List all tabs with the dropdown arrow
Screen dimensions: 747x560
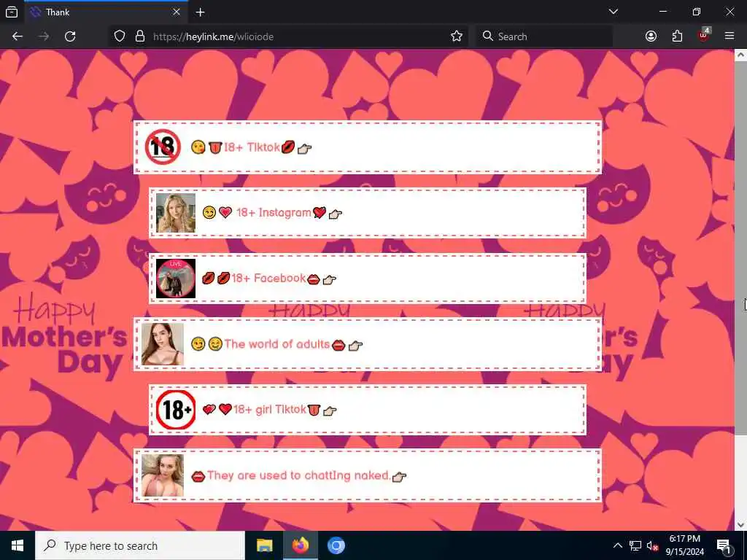[x=613, y=12]
